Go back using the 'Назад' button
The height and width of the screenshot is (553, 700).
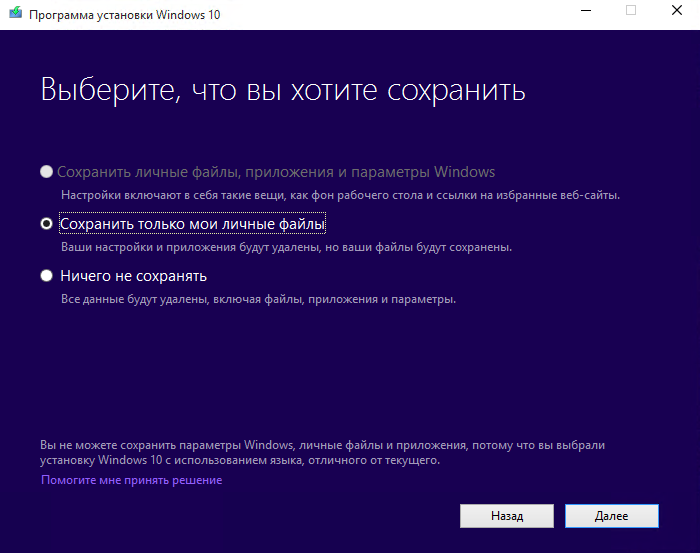506,516
